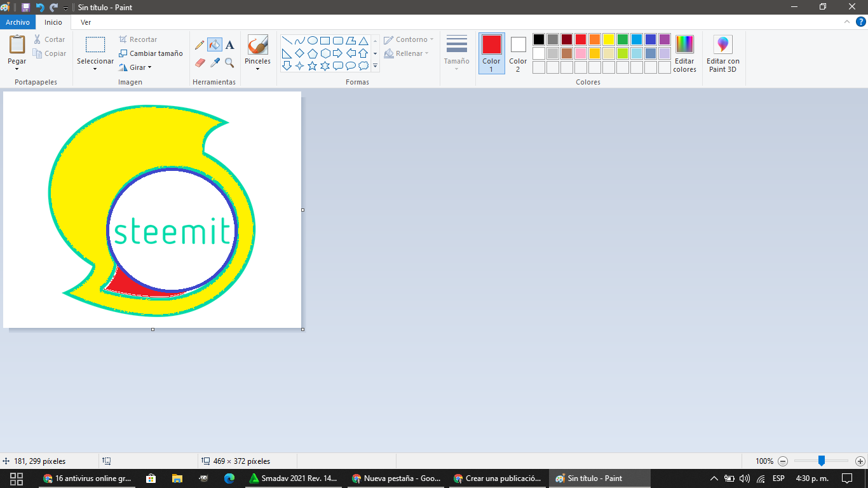Click the Recortar crop button
868x488 pixels.
pos(138,39)
